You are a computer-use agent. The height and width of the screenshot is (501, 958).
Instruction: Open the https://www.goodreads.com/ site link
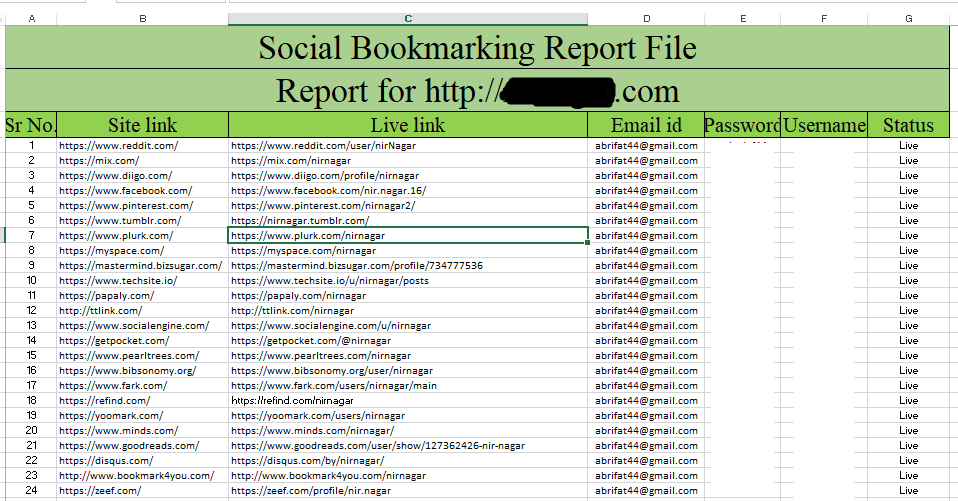pos(129,445)
